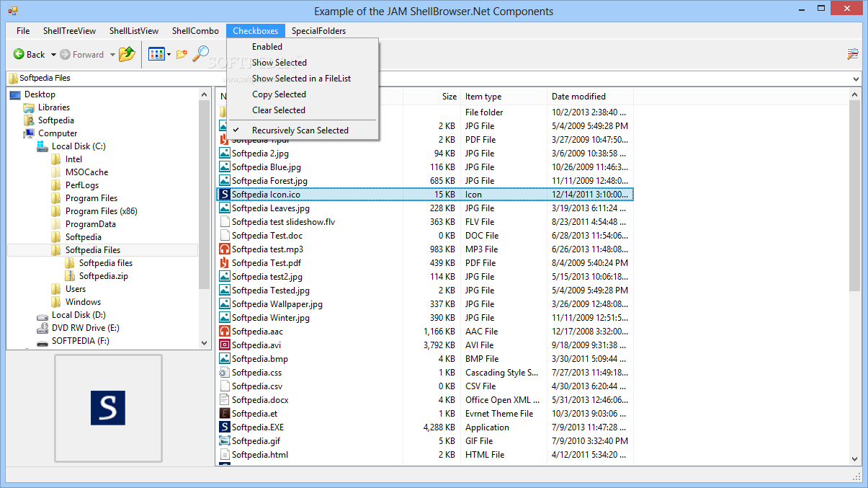This screenshot has height=488, width=868.
Task: Click the file list scroll down arrow
Action: (856, 458)
